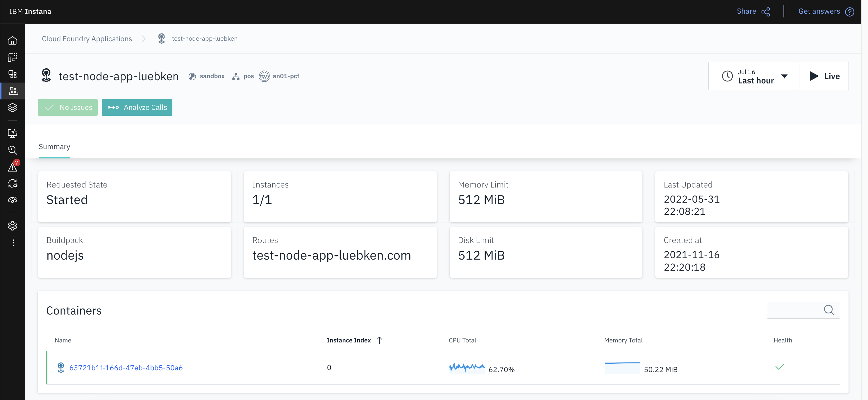
Task: Click the 50.22 MiB memory value
Action: tap(660, 370)
